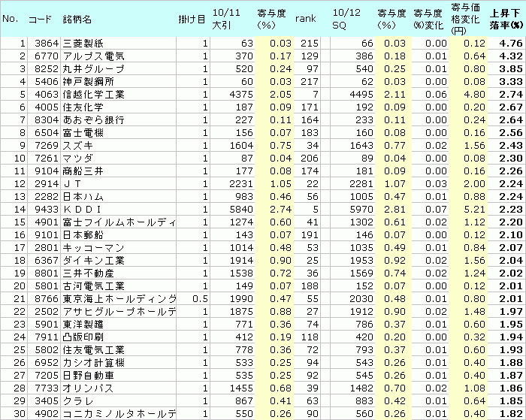Click stock code 4902
Screen dimensions: 526x420
point(47,414)
